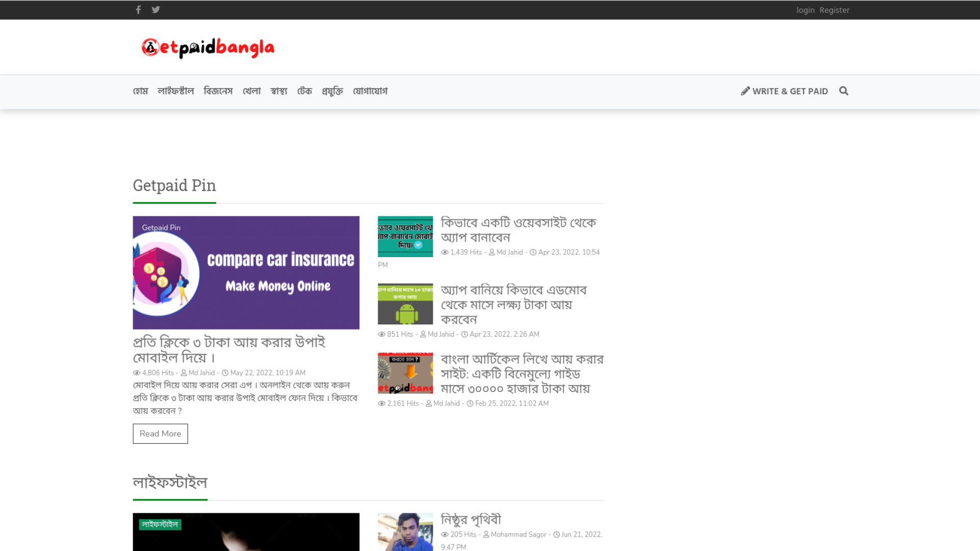The height and width of the screenshot is (551, 980).
Task: Open the যোগাযোগ menu item
Action: coord(370,91)
